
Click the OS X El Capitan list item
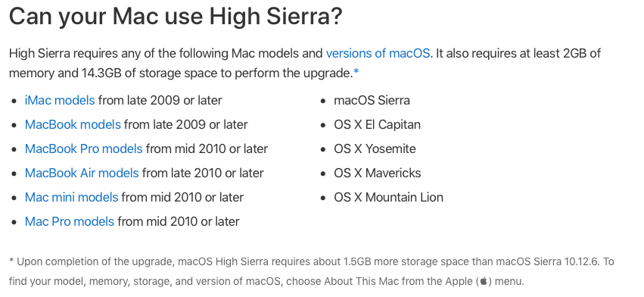pos(377,125)
